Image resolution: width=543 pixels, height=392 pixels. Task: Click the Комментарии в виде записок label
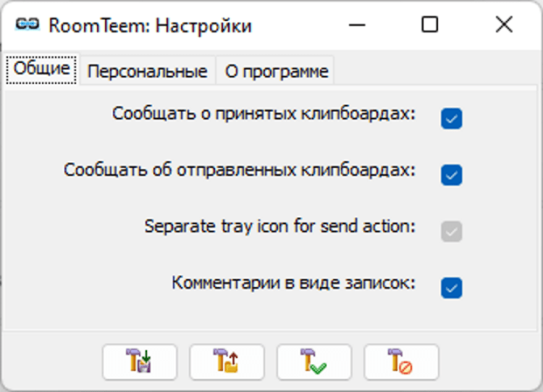tap(293, 283)
